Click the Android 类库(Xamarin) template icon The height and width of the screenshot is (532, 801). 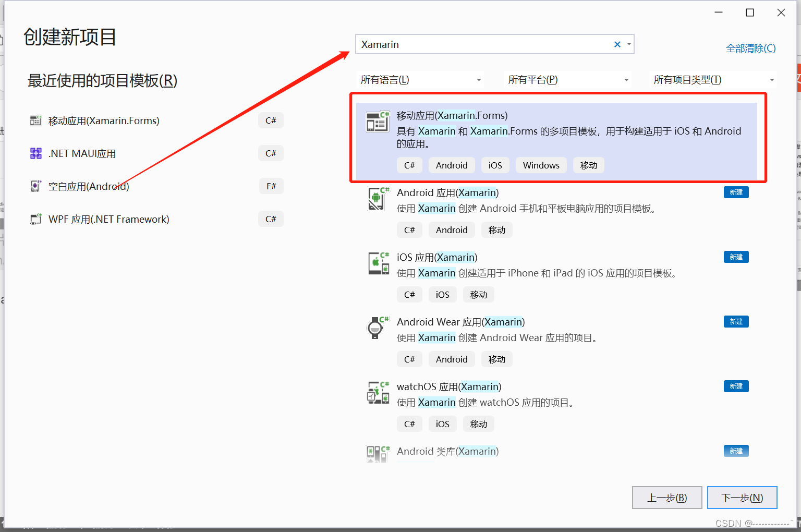(x=378, y=454)
